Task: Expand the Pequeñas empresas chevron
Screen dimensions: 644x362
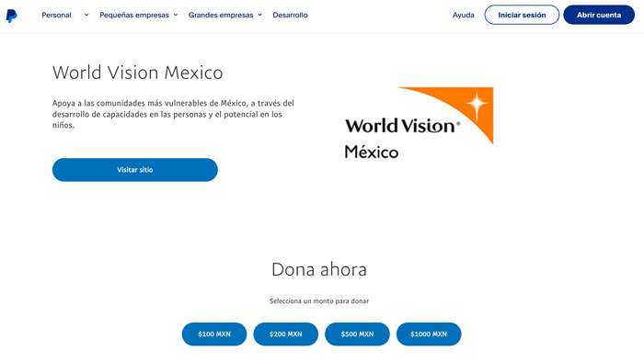Action: pyautogui.click(x=176, y=16)
